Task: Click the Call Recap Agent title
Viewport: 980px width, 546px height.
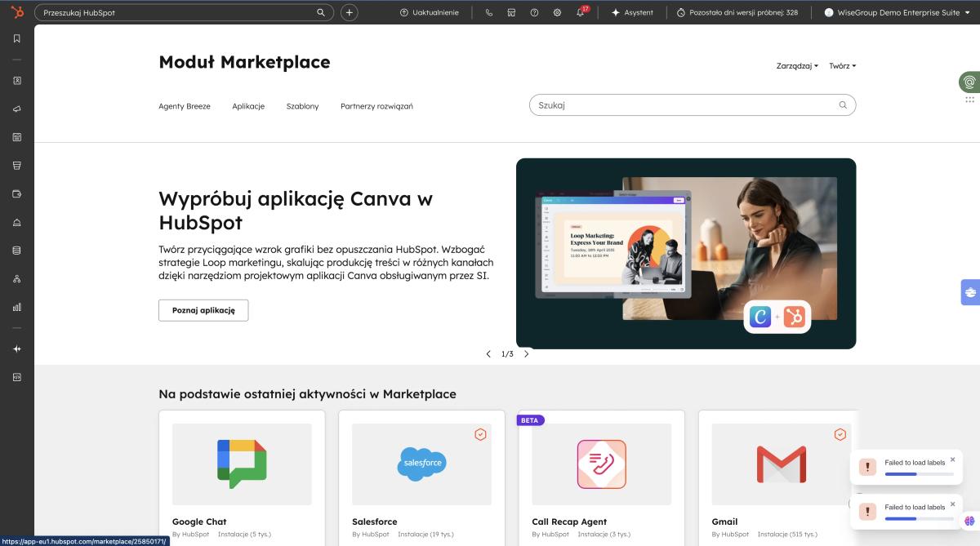Action: 569,522
